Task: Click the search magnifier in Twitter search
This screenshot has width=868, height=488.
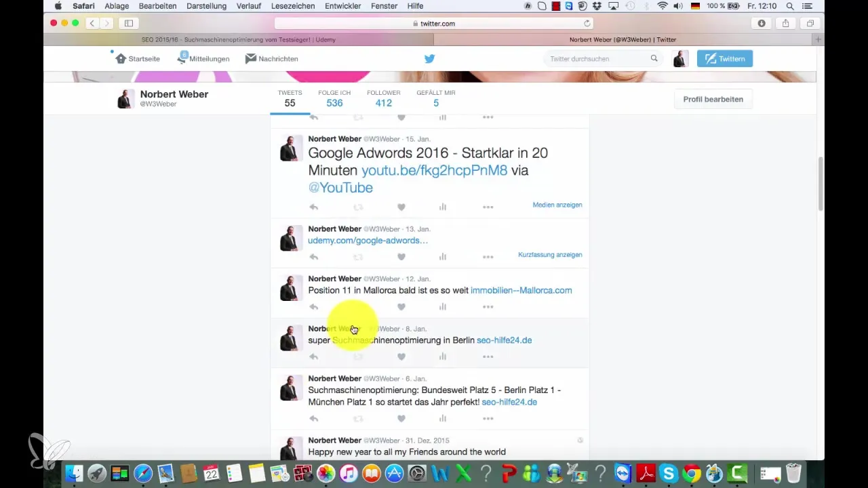Action: point(654,58)
